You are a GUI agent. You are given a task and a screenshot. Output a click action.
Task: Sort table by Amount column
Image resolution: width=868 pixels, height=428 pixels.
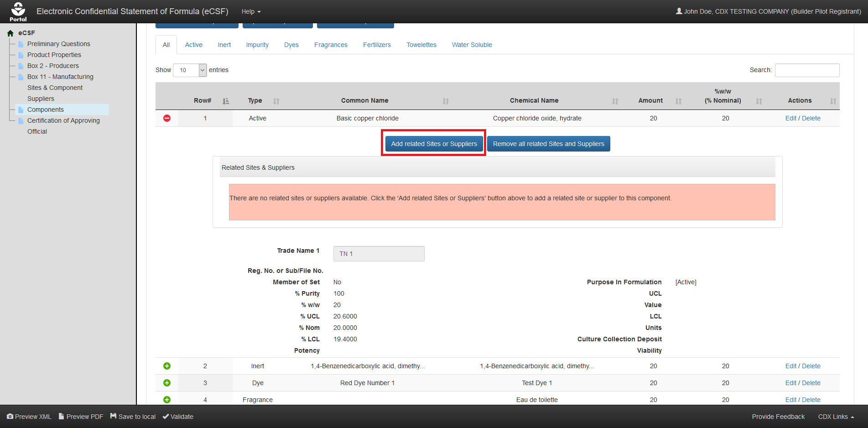tap(679, 101)
